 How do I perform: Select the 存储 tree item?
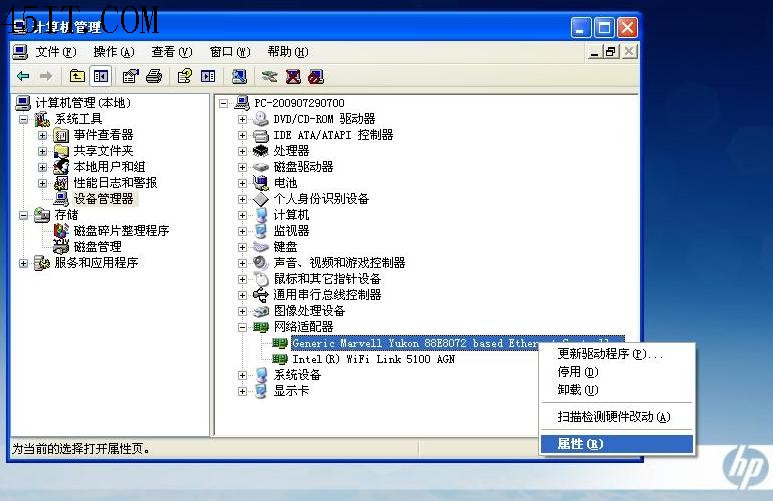pos(66,215)
